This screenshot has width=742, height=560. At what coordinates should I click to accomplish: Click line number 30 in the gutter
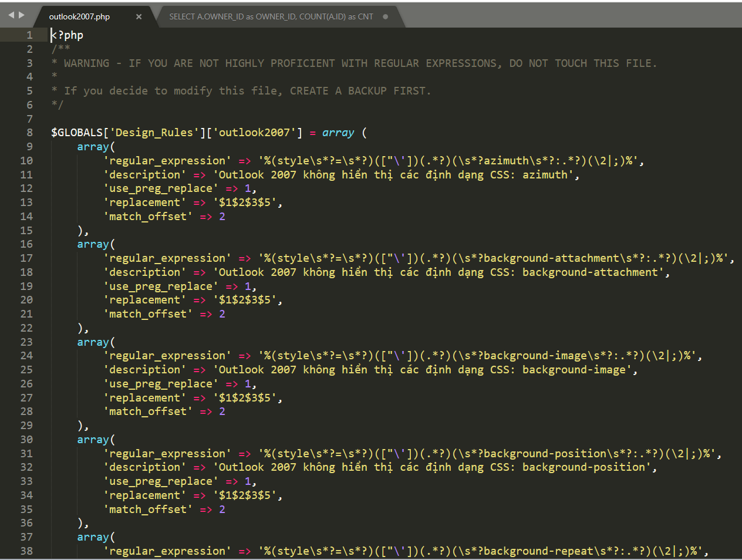[26, 440]
